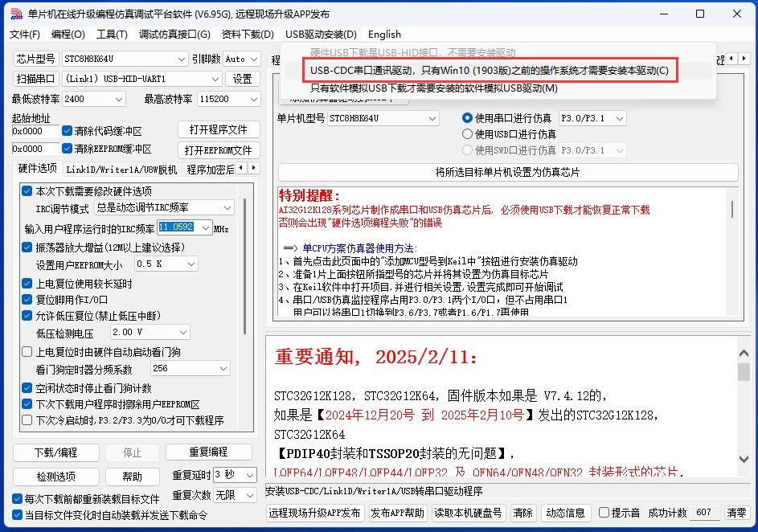Toggle 下次下载用户程序时擦除用户EEPROM区 checkbox
758x532 pixels.
27,404
